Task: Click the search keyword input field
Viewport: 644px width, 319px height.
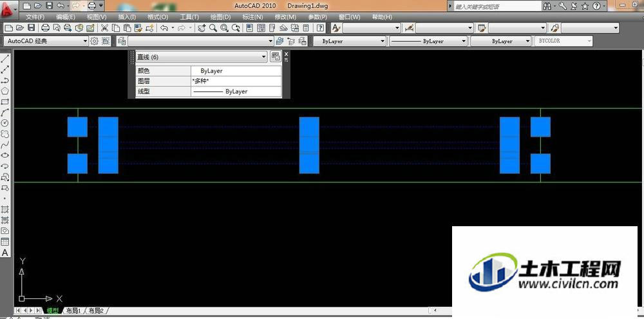Action: click(x=497, y=6)
